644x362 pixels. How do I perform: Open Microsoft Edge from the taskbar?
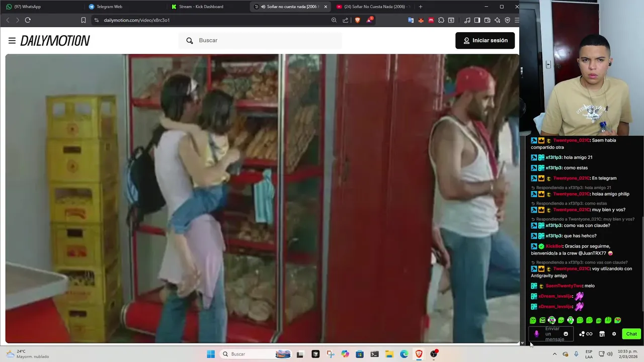coord(404,354)
